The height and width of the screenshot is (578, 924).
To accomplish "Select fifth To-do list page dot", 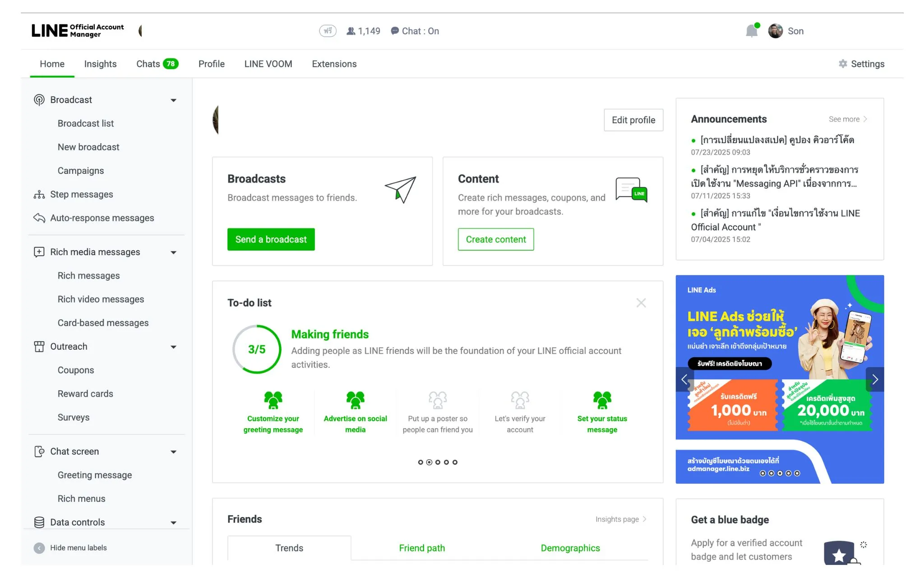I will click(x=455, y=462).
